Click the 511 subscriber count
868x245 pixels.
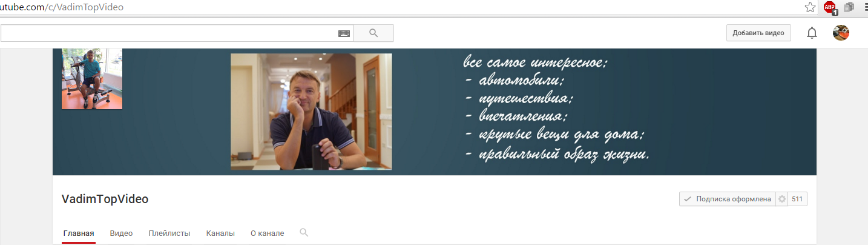pyautogui.click(x=797, y=199)
